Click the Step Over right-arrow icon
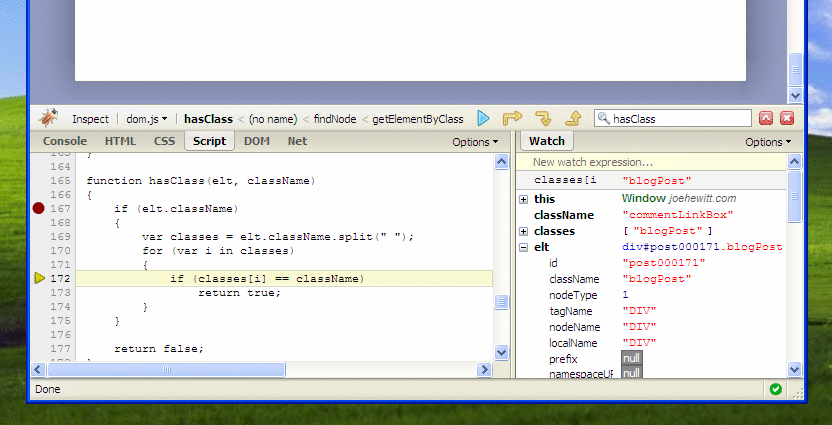The image size is (832, 425). (512, 118)
